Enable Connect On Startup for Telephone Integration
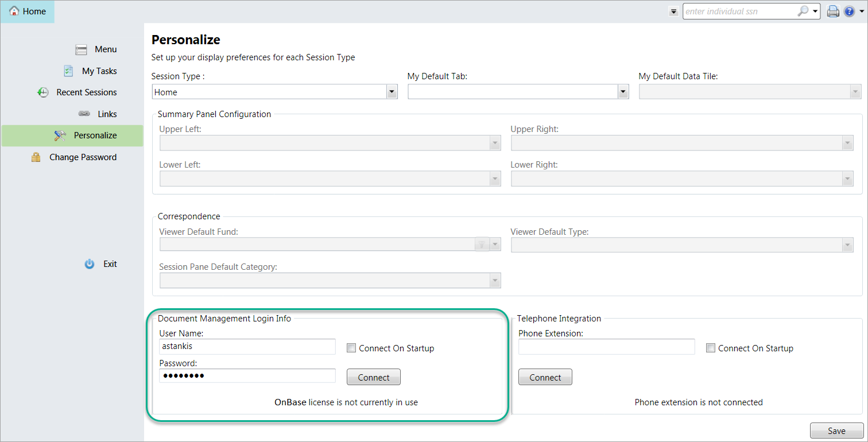868x442 pixels. pos(711,348)
